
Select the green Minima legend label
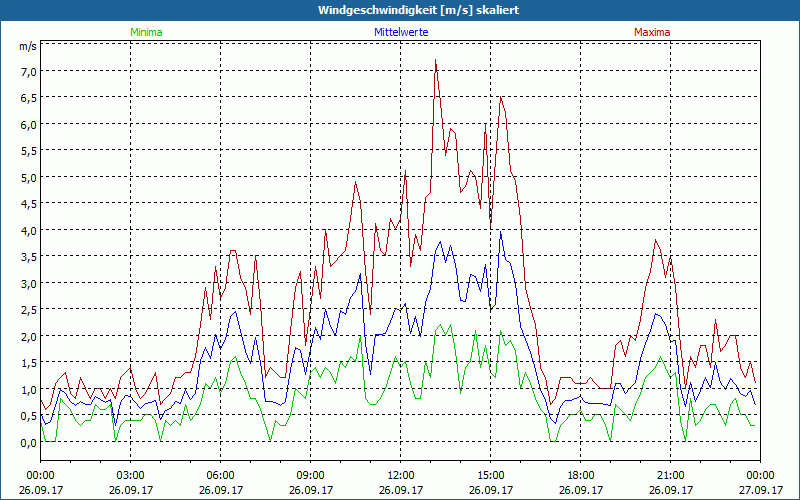[146, 32]
